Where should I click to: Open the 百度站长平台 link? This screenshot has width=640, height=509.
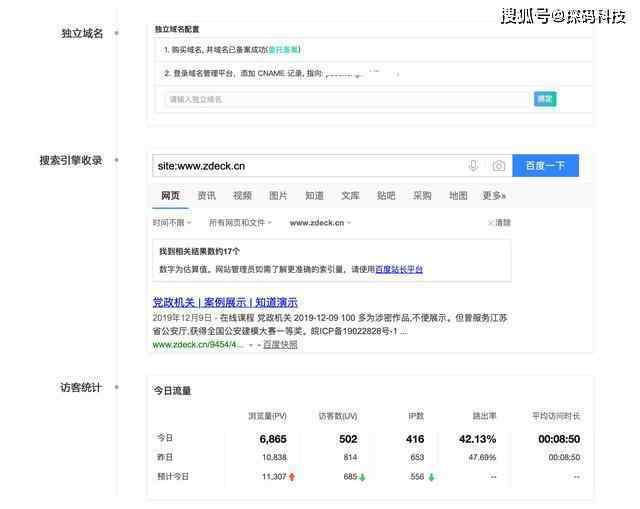coord(399,269)
